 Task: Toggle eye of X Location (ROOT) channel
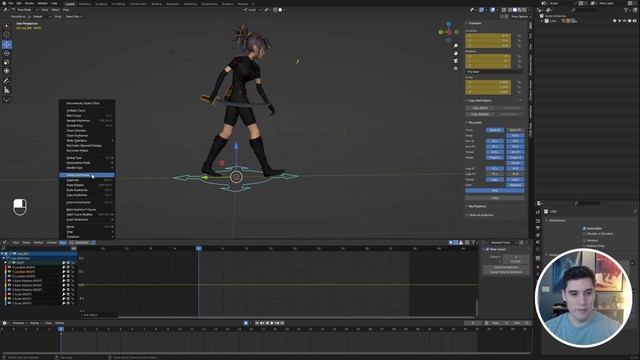(x=9, y=267)
